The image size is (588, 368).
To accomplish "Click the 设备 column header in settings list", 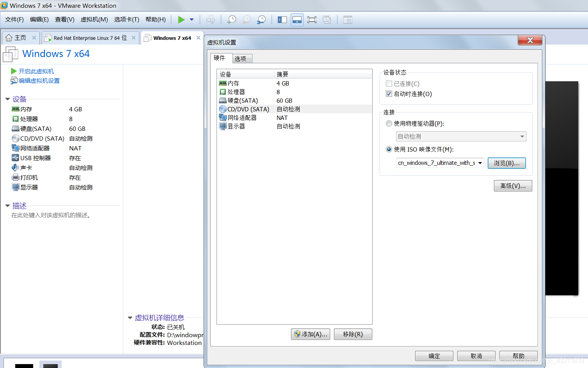I will (x=246, y=74).
